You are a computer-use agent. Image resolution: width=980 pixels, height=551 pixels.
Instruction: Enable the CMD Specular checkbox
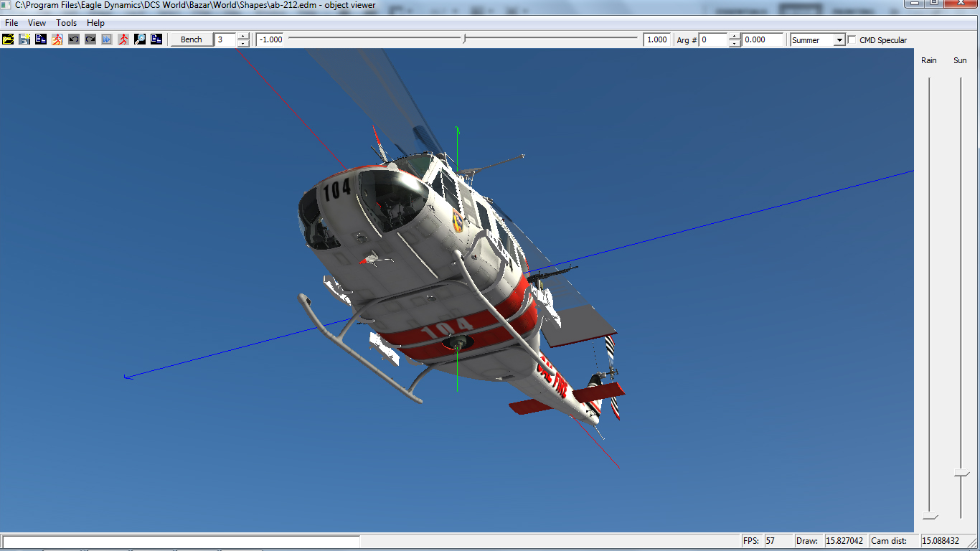(852, 40)
